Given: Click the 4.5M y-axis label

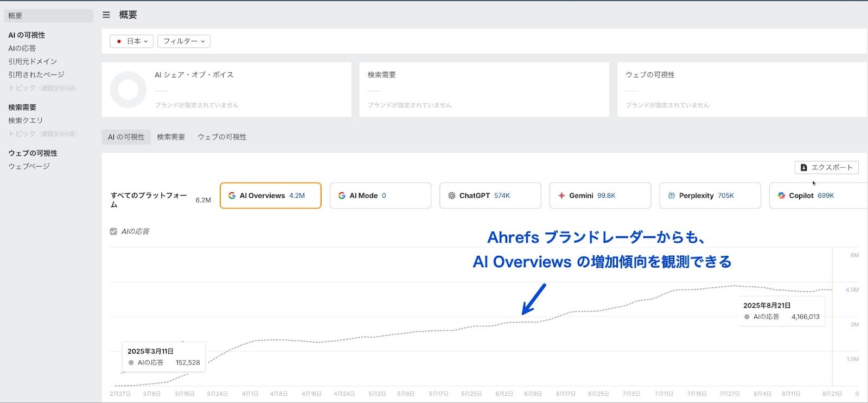Looking at the screenshot, I should (852, 290).
